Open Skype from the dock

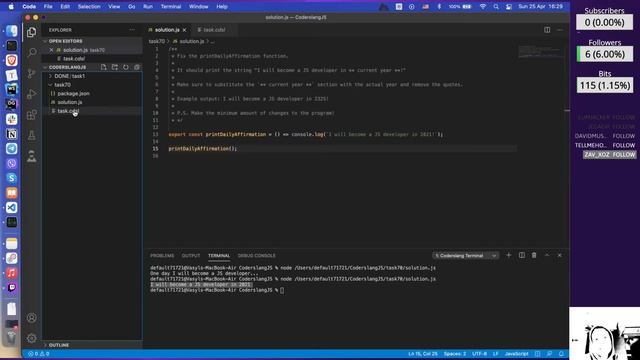pos(11,178)
